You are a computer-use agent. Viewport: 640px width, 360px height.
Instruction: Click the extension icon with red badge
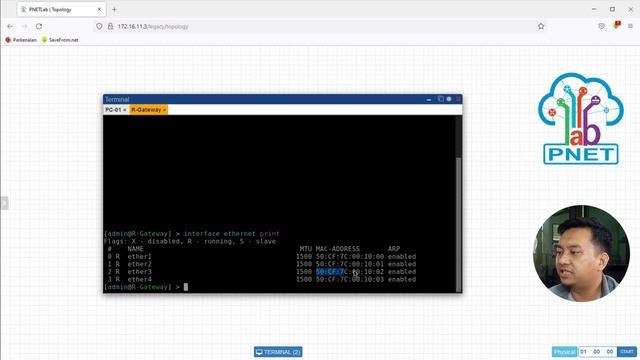coord(617,25)
